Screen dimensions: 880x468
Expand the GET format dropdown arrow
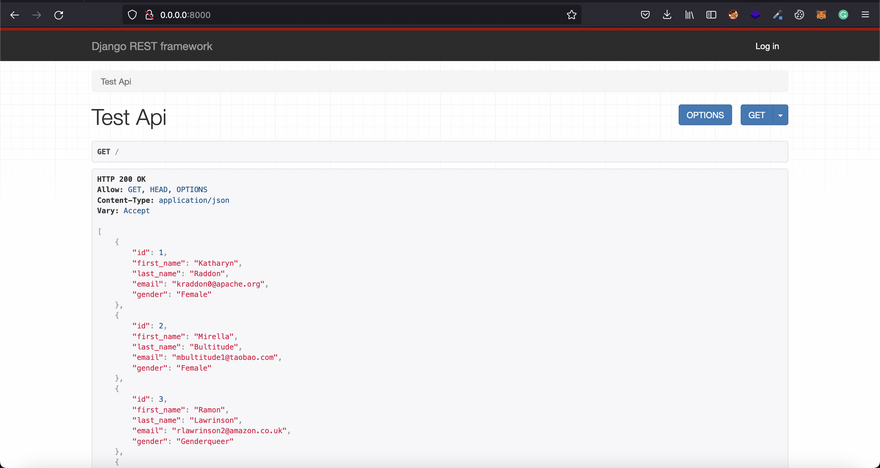(x=781, y=115)
